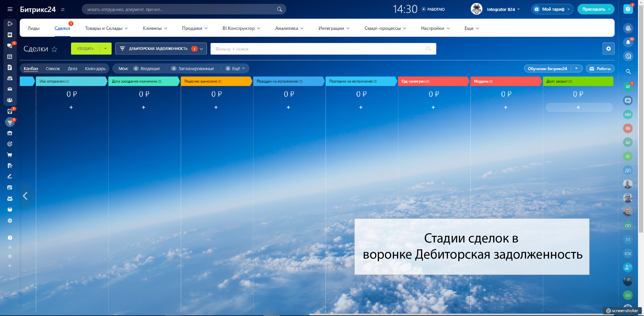Image resolution: width=644 pixels, height=316 pixels.
Task: Click the Фильтр + поиск input field
Action: 318,49
